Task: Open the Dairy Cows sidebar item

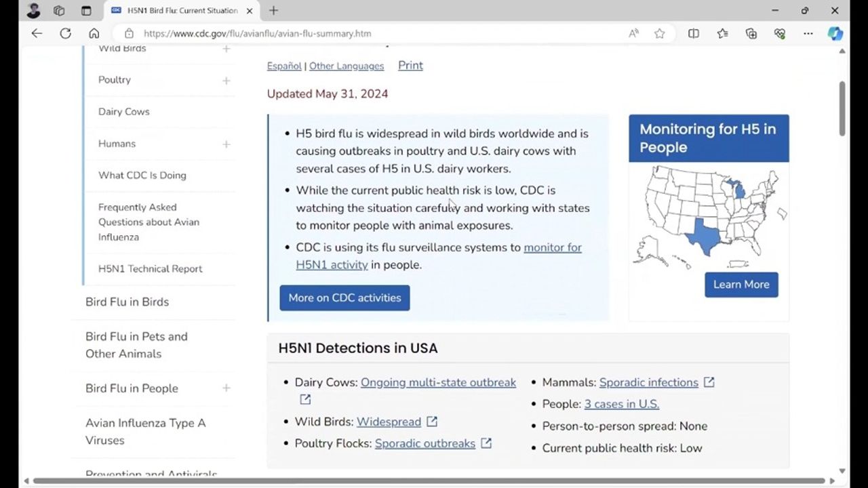Action: (123, 112)
